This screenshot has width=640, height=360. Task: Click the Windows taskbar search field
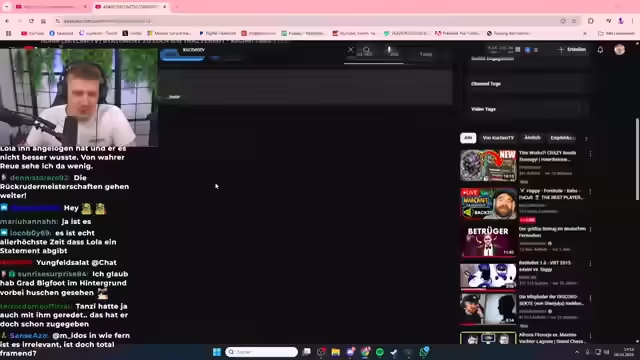(x=261, y=352)
